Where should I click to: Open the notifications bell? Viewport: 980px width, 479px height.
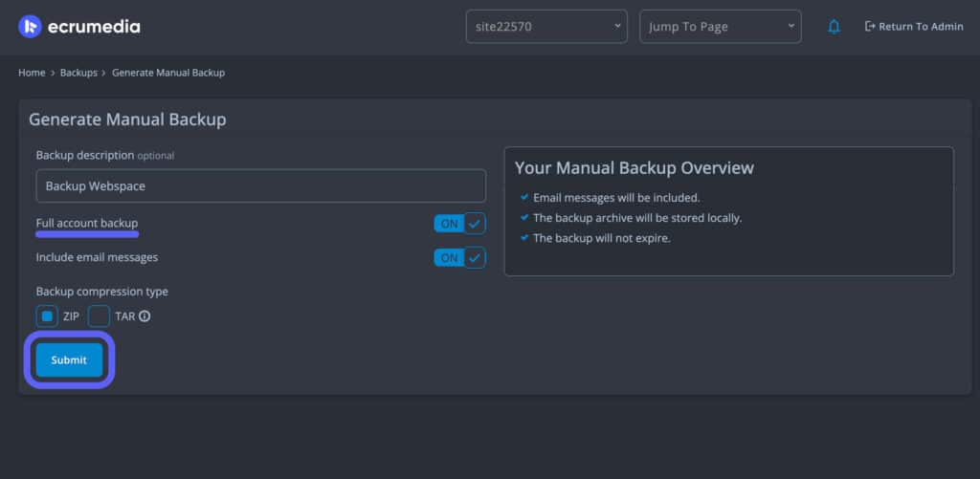click(x=834, y=27)
